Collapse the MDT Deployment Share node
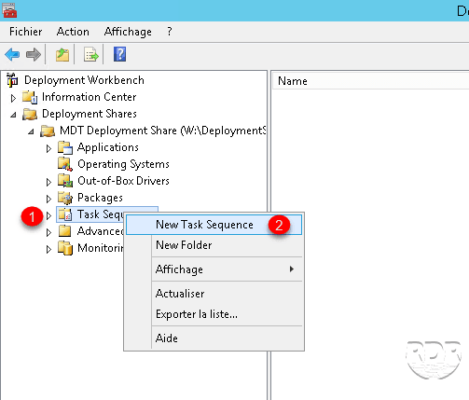Viewport: 469px width, 400px height. 31,132
